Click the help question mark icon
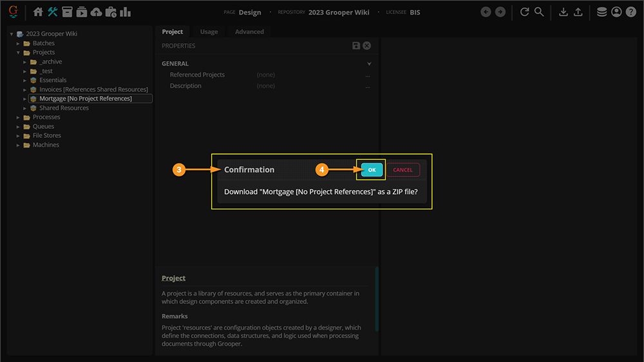The height and width of the screenshot is (362, 644). [x=630, y=12]
